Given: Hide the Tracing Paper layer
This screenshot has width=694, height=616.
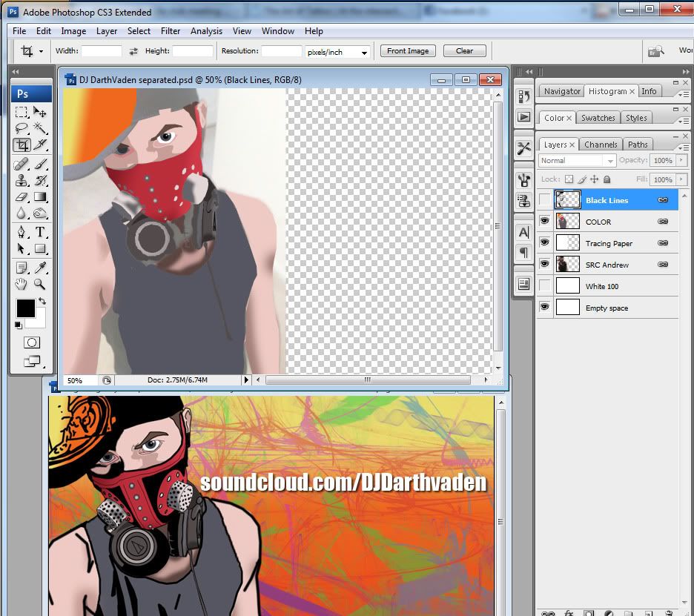Looking at the screenshot, I should (x=545, y=242).
